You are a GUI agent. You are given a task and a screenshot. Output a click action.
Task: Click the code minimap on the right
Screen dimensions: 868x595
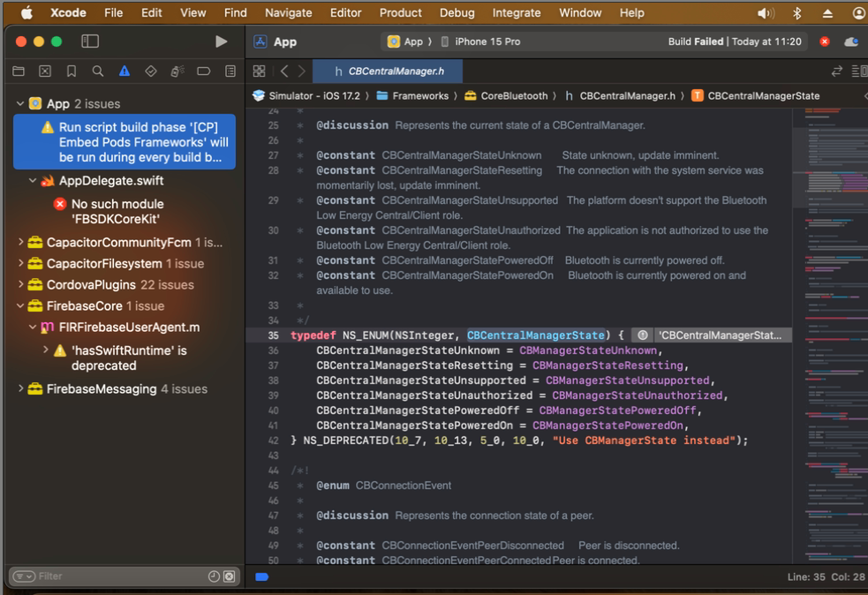[830, 336]
